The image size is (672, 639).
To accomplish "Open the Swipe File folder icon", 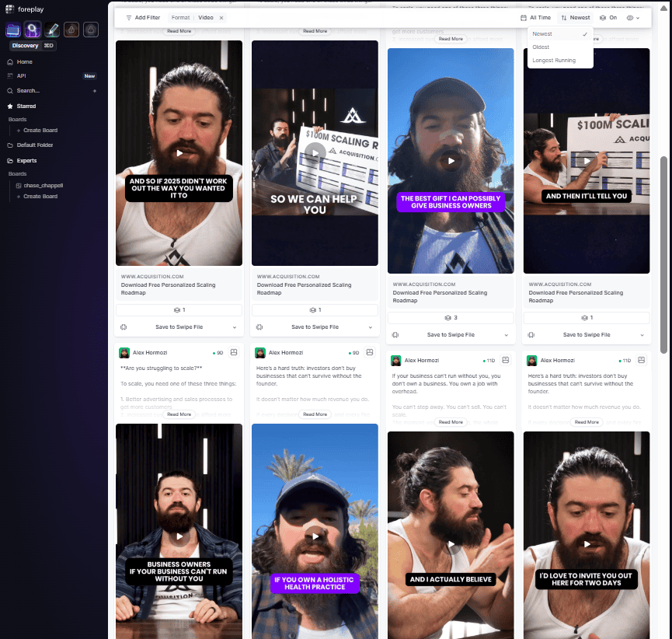I will (x=13, y=30).
